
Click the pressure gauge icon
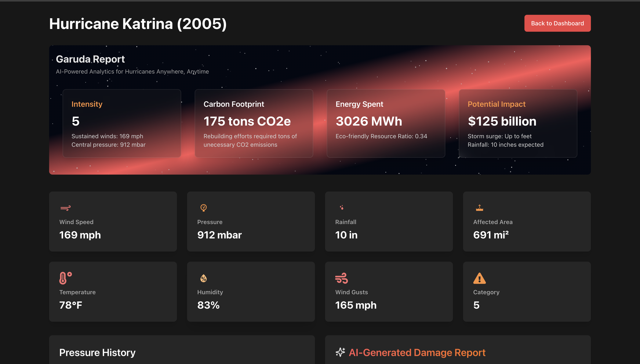tap(203, 208)
